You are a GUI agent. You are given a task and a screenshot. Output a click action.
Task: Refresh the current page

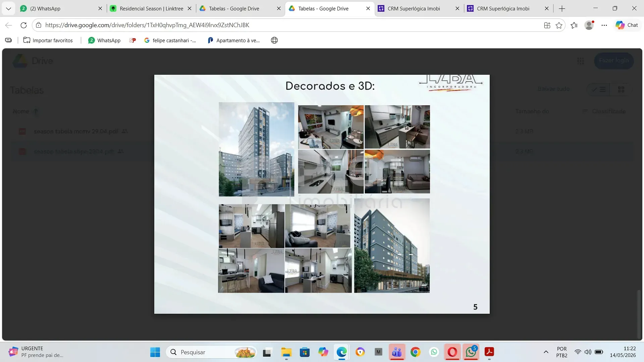pos(23,25)
